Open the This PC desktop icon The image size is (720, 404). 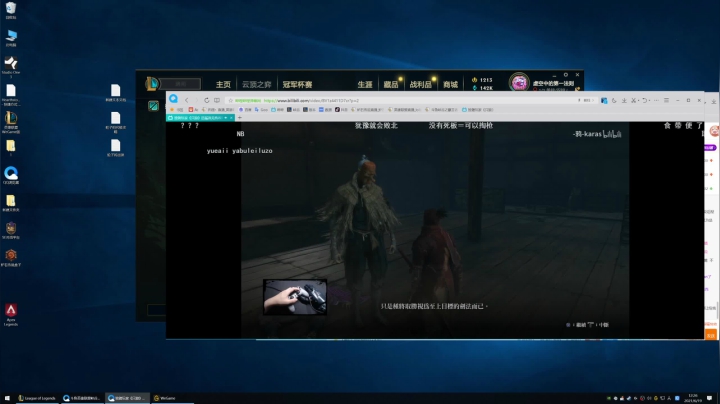coord(11,38)
